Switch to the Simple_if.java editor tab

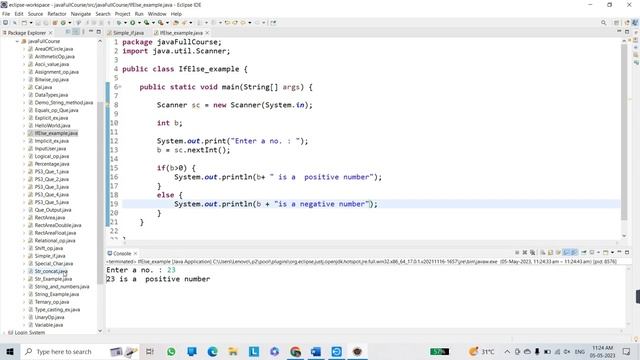pyautogui.click(x=126, y=33)
